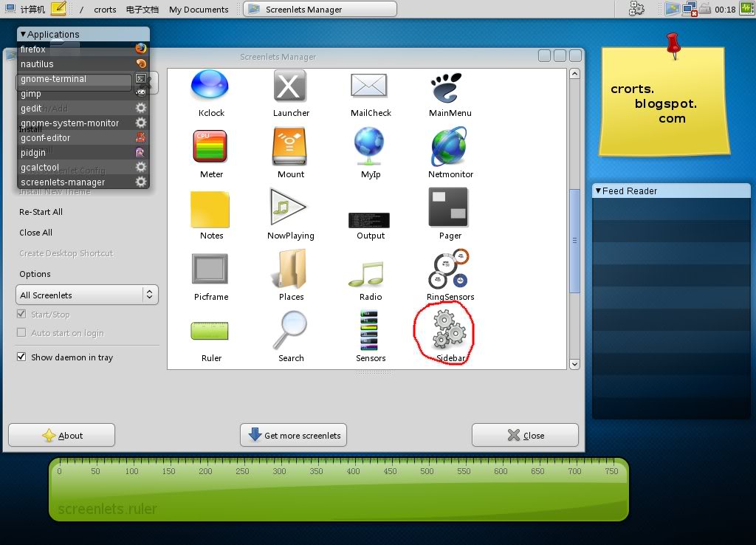The height and width of the screenshot is (545, 756).
Task: Toggle the Start/Stop checkbox
Action: tap(21, 314)
